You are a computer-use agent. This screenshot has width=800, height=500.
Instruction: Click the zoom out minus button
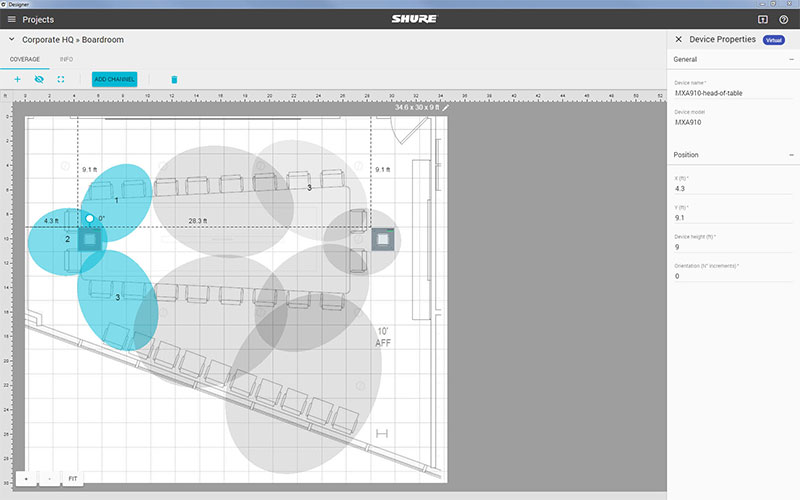49,479
